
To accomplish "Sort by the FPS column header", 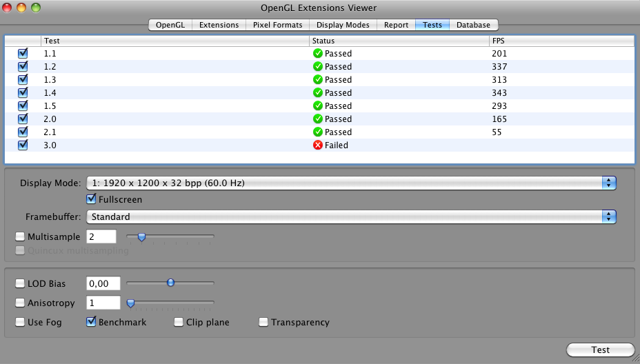I will tap(561, 41).
